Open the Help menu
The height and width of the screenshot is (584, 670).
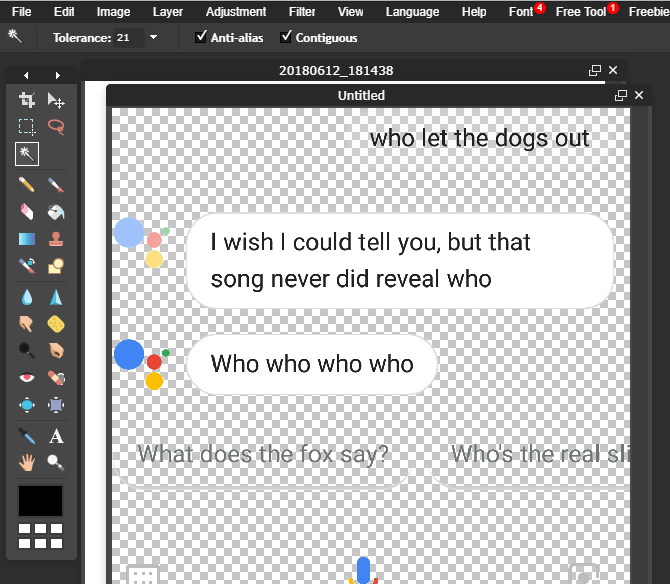(474, 12)
